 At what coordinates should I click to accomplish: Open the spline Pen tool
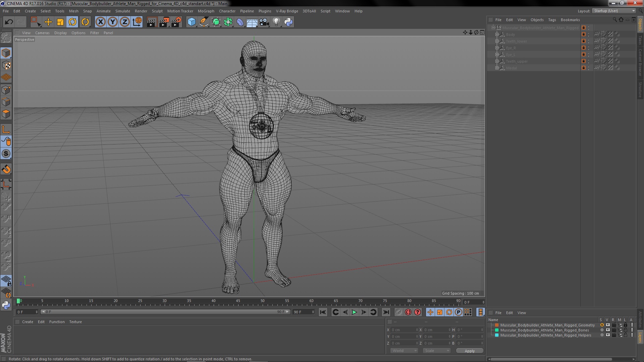tap(204, 22)
